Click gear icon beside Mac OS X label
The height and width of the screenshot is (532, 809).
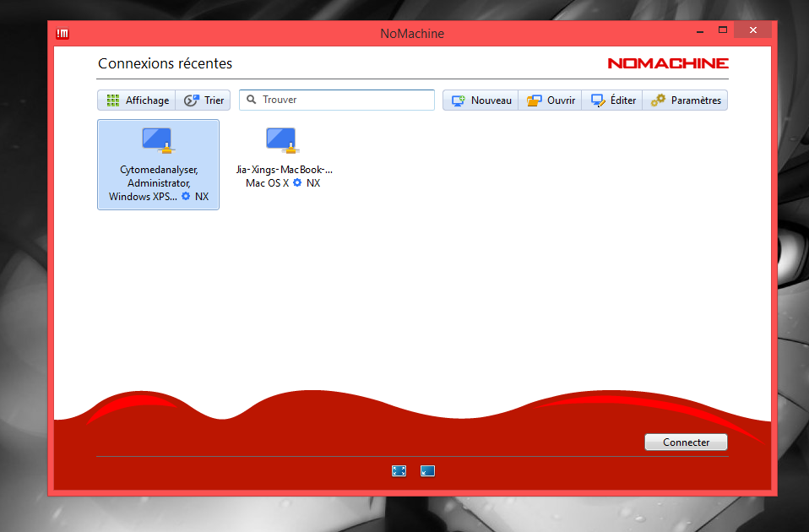point(297,183)
